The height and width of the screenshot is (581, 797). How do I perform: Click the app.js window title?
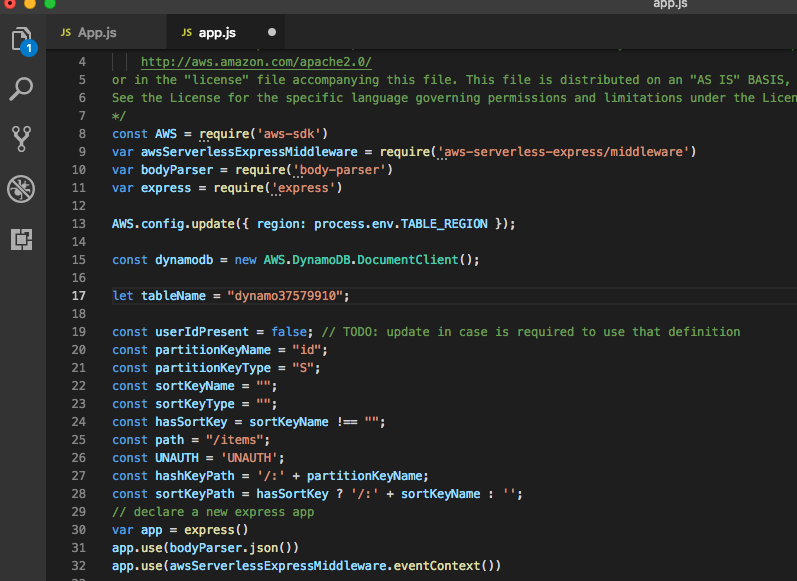point(670,4)
